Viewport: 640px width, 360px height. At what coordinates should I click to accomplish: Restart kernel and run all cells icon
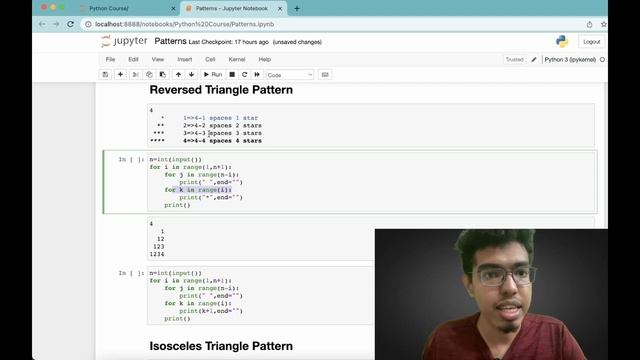click(x=257, y=75)
